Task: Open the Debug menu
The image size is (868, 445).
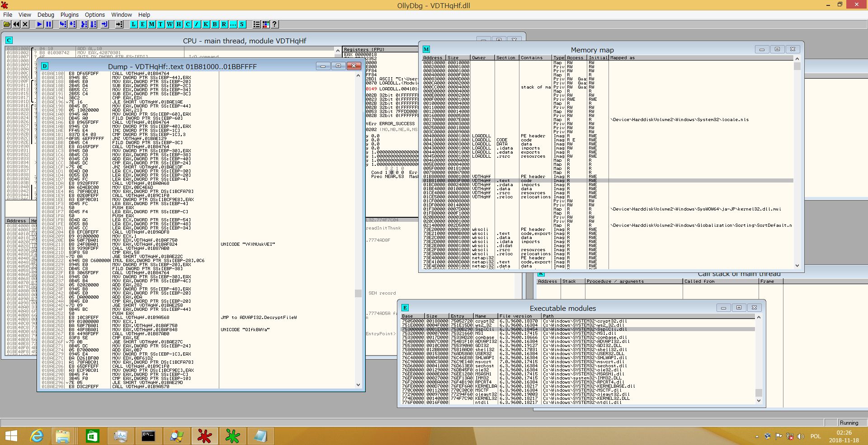Action: click(x=46, y=14)
